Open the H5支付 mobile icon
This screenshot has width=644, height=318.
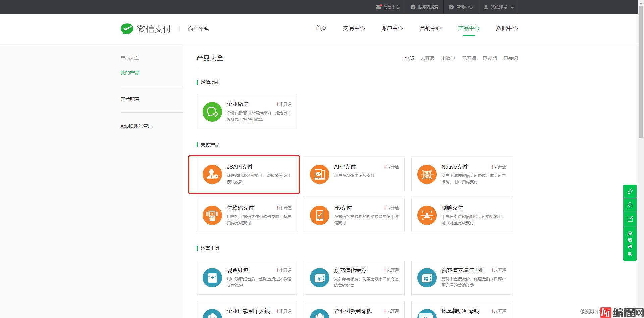320,215
